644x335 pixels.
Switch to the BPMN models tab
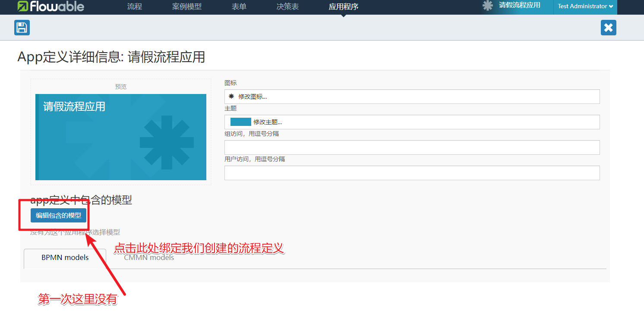click(x=65, y=258)
